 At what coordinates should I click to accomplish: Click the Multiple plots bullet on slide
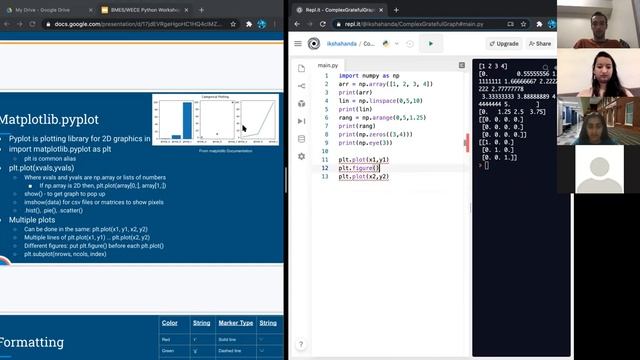32,220
